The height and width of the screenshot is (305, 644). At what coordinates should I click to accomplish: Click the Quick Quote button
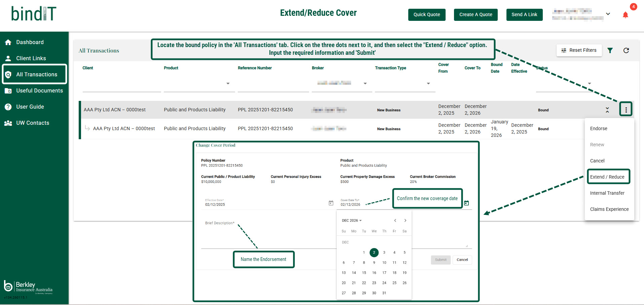point(426,15)
